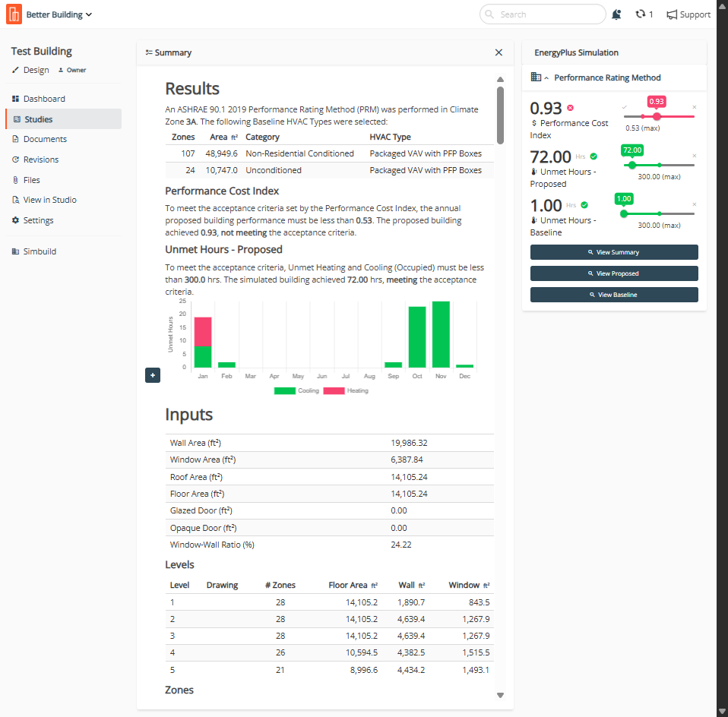The height and width of the screenshot is (717, 728).
Task: Click the Files paperclip icon
Action: tap(15, 180)
